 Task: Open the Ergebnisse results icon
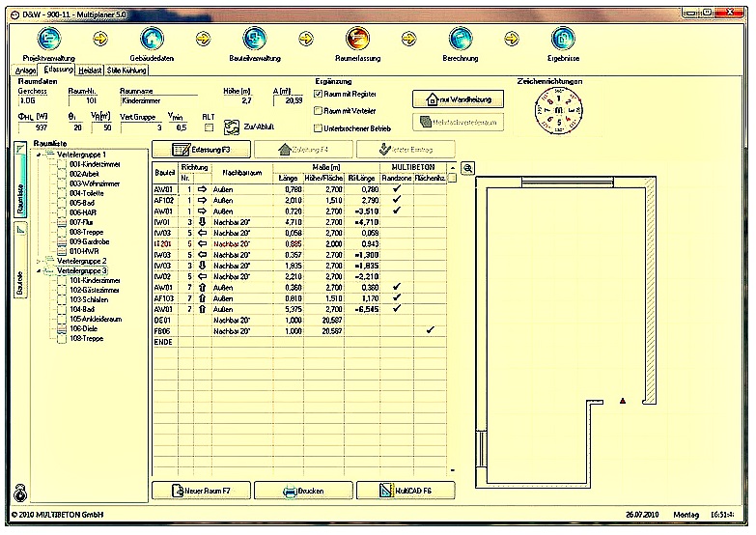[x=564, y=39]
